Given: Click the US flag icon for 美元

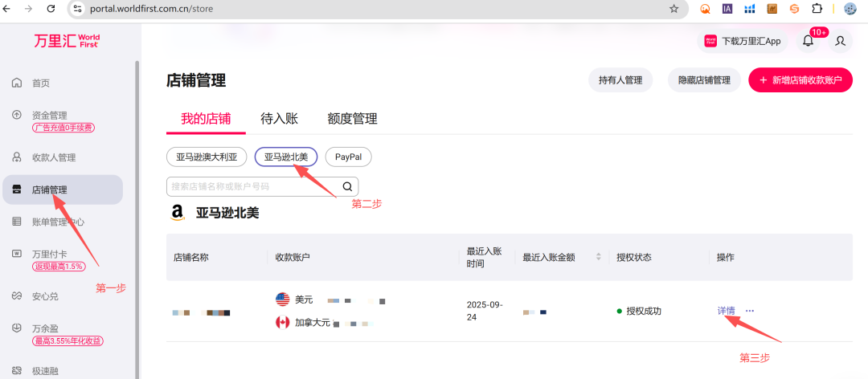Looking at the screenshot, I should (x=282, y=300).
